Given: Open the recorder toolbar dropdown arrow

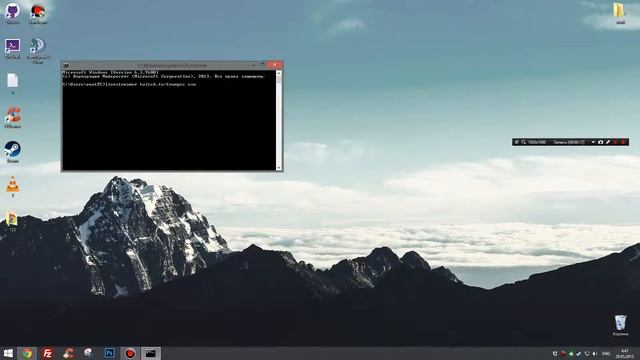Looking at the screenshot, I should (x=593, y=142).
